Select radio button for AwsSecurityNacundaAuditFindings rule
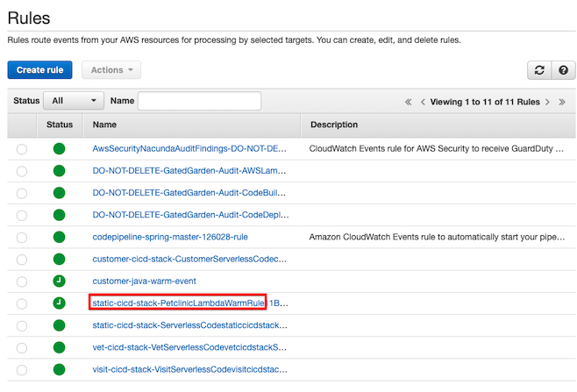577x392 pixels. pyautogui.click(x=22, y=149)
